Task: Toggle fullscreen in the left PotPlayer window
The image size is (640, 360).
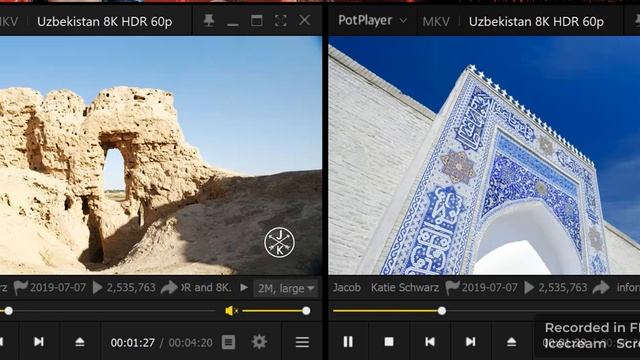Action: 280,20
